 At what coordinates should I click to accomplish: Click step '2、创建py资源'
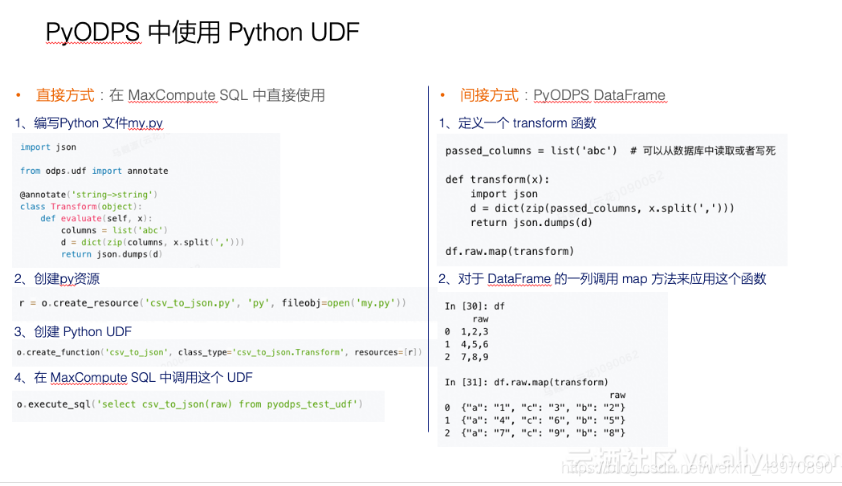coord(57,279)
